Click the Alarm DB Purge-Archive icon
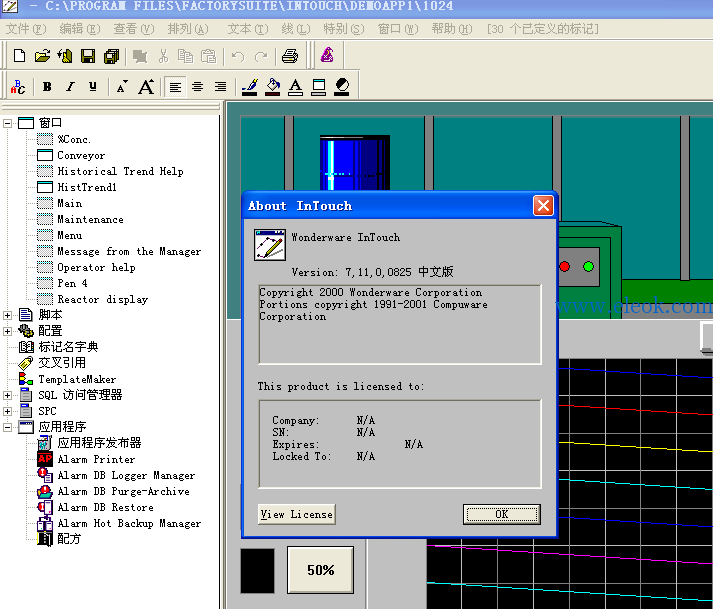 45,491
